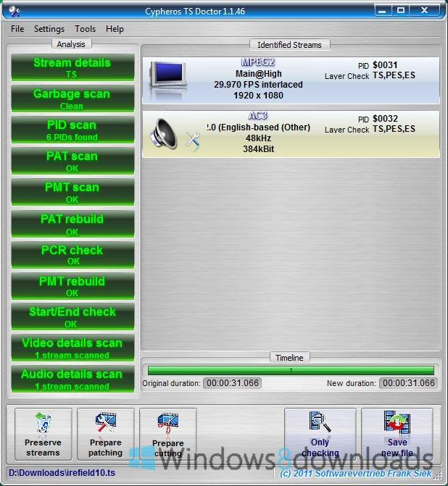Open Audio details scan results
The width and height of the screenshot is (448, 486).
(72, 379)
